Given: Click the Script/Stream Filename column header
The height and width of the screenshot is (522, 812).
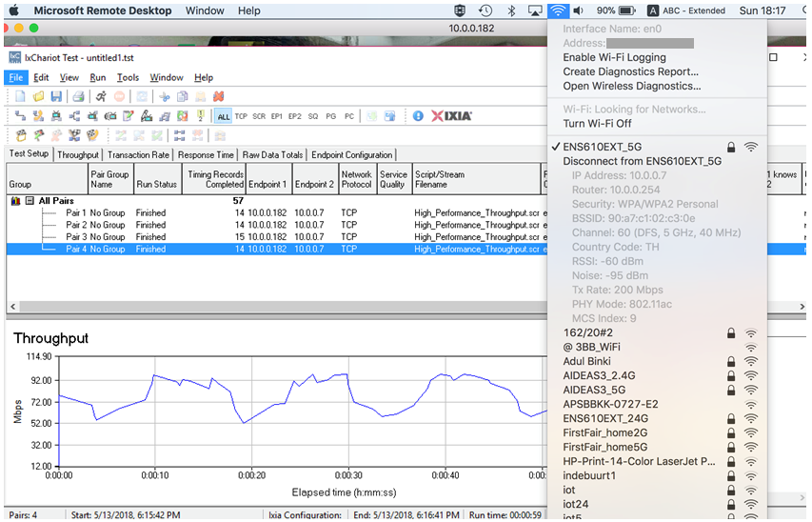Looking at the screenshot, I should pyautogui.click(x=476, y=179).
